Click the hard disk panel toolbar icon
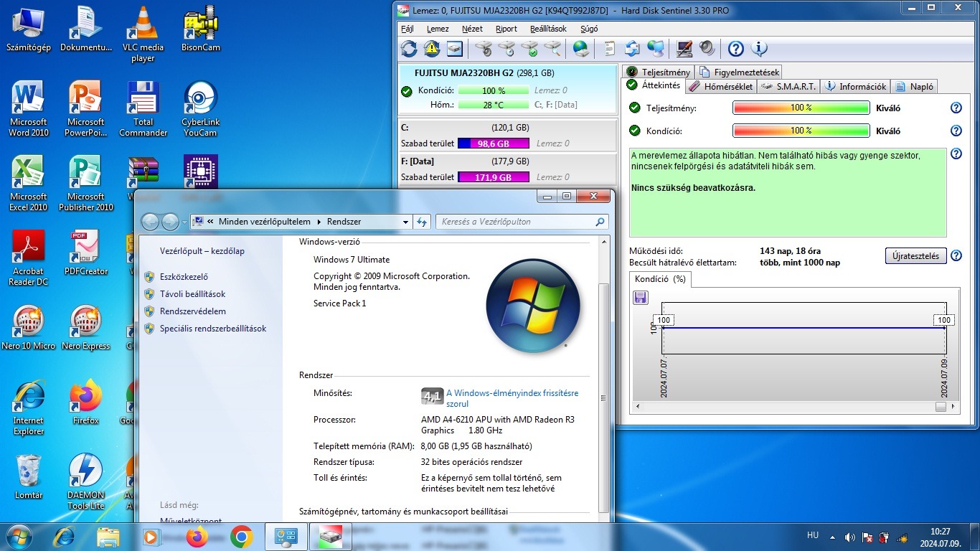The height and width of the screenshot is (551, 980). click(x=454, y=48)
